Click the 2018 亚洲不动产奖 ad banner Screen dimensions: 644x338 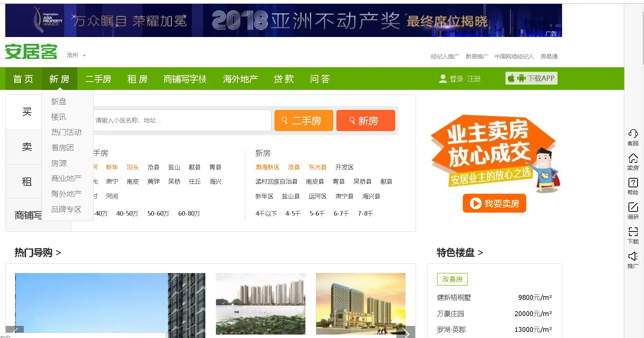tap(283, 20)
